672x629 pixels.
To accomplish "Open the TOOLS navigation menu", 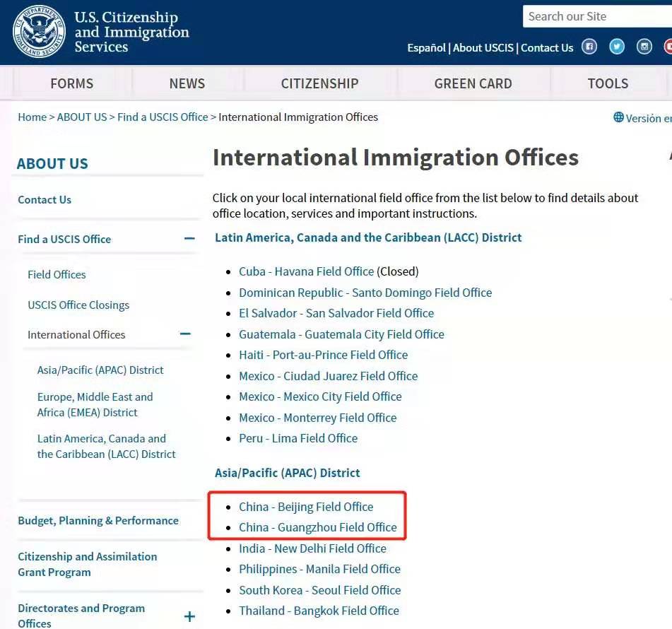I will coord(608,83).
